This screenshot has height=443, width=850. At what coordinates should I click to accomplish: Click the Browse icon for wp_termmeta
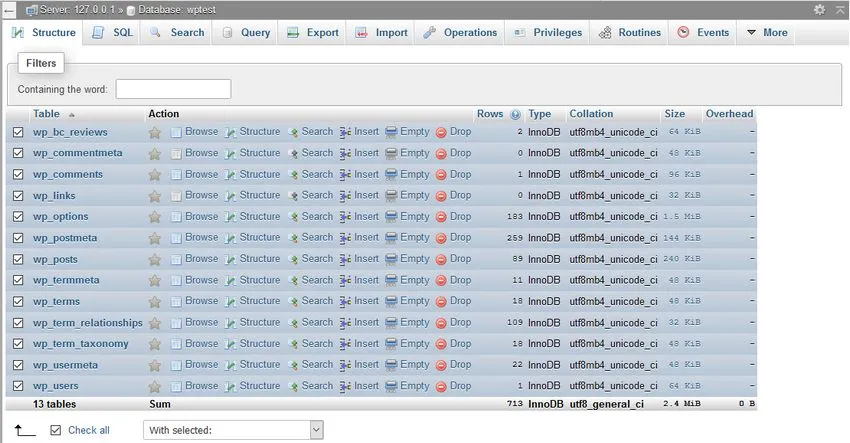tap(176, 280)
